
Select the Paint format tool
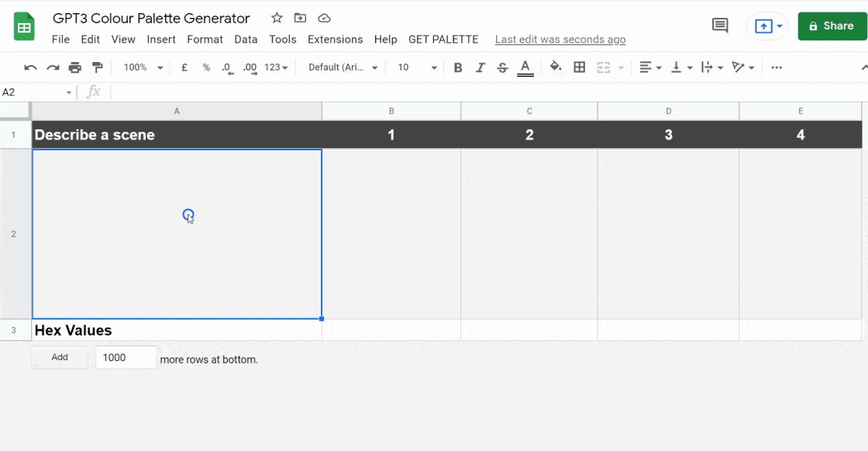(x=97, y=68)
